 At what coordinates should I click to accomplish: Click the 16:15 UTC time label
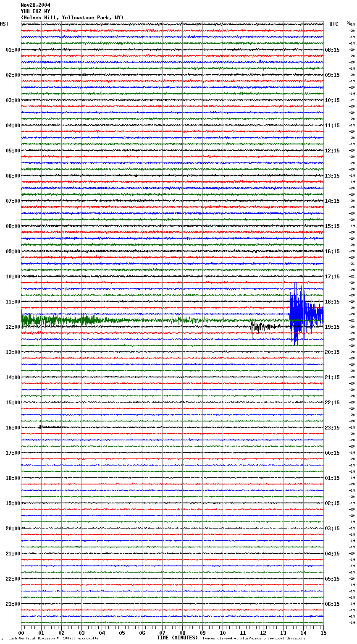point(332,251)
